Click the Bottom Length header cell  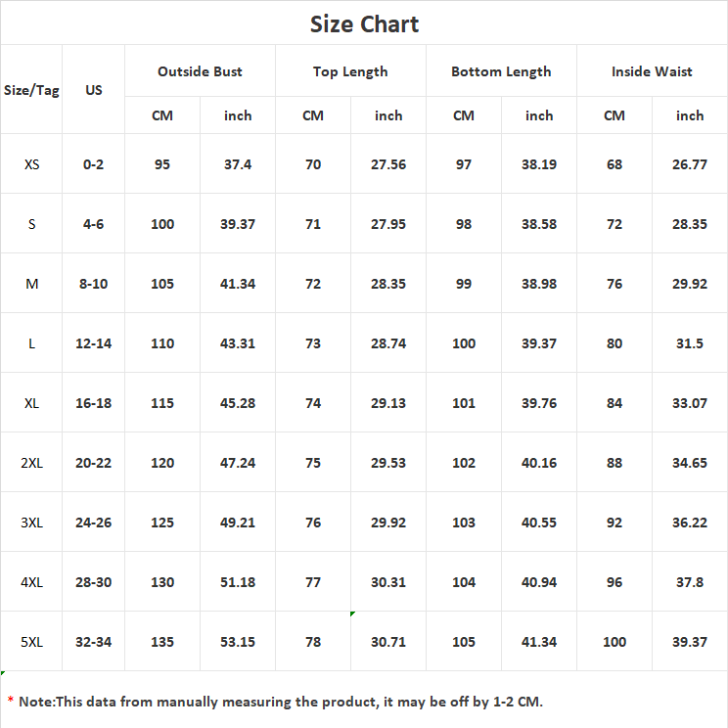pyautogui.click(x=501, y=72)
